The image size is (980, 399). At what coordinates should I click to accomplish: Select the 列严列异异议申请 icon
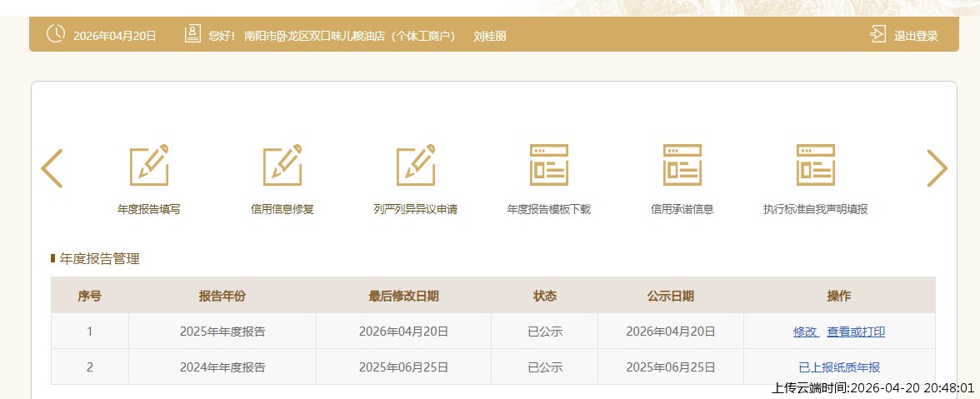tap(416, 165)
